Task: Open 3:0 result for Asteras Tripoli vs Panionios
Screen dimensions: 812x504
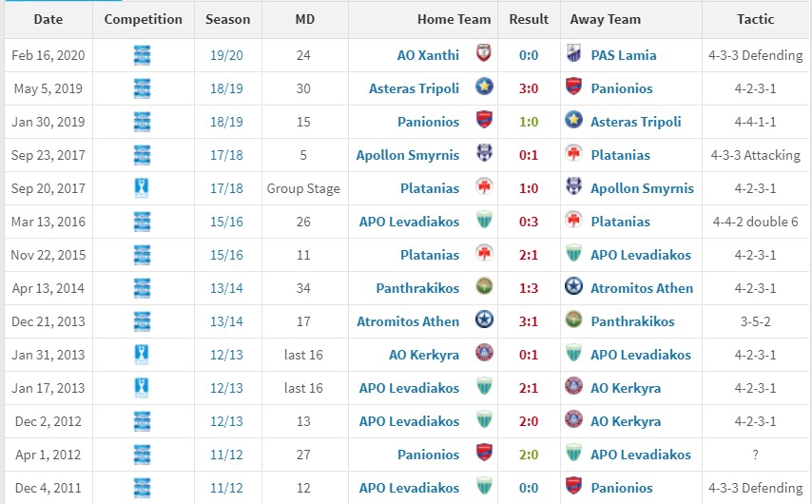Action: (x=529, y=88)
